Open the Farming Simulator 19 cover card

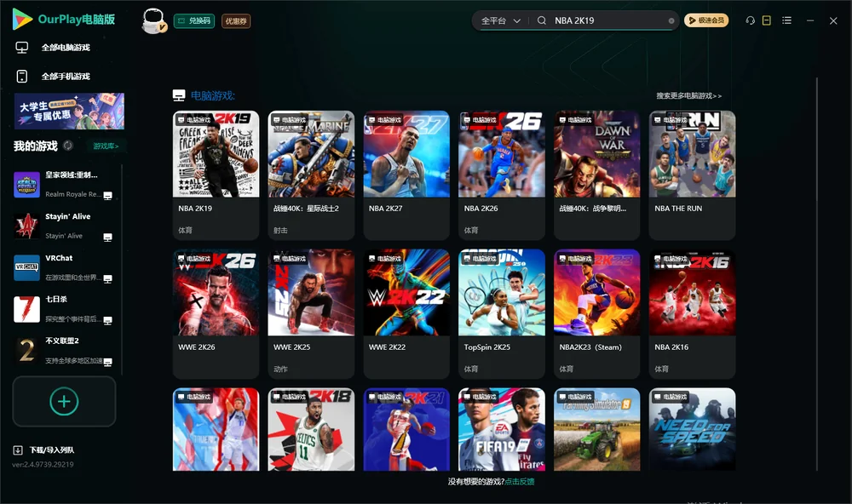point(596,429)
